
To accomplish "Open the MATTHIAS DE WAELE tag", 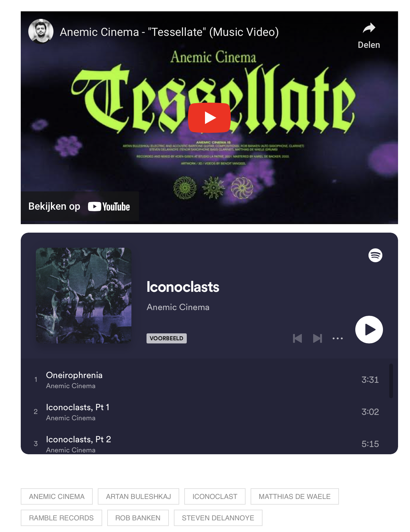I will click(x=295, y=496).
